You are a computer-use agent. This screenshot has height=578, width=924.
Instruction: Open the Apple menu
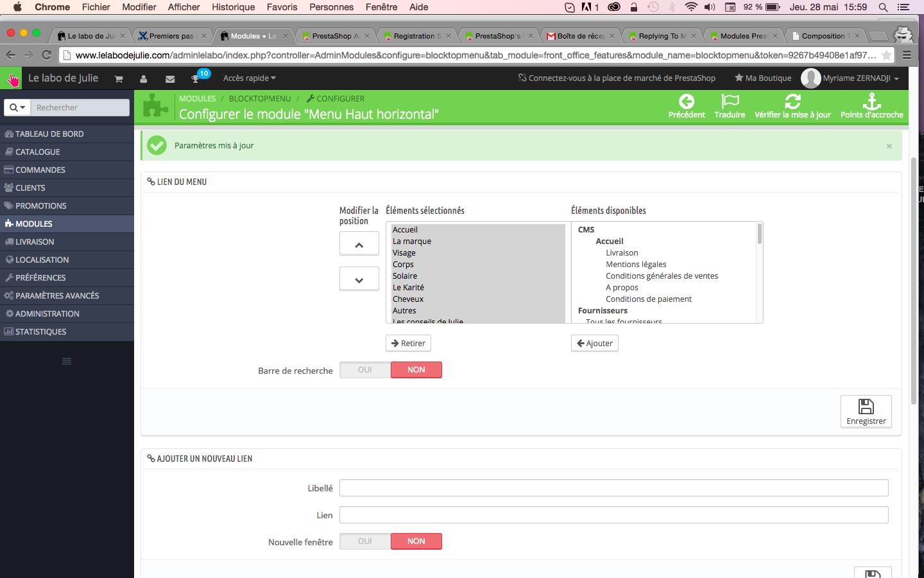pyautogui.click(x=17, y=7)
